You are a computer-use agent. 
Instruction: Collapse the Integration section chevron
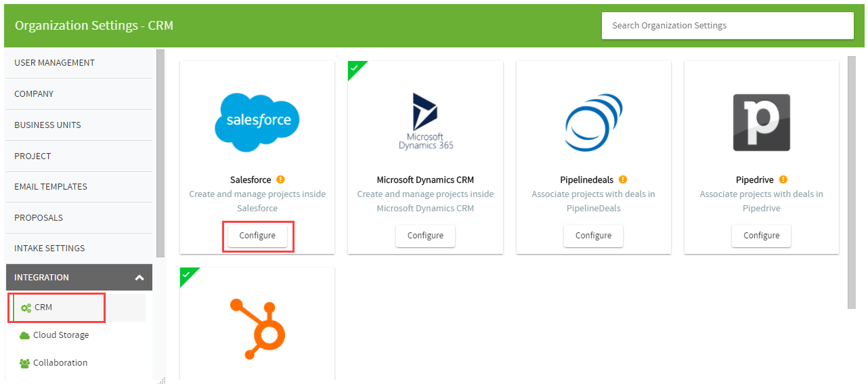139,278
